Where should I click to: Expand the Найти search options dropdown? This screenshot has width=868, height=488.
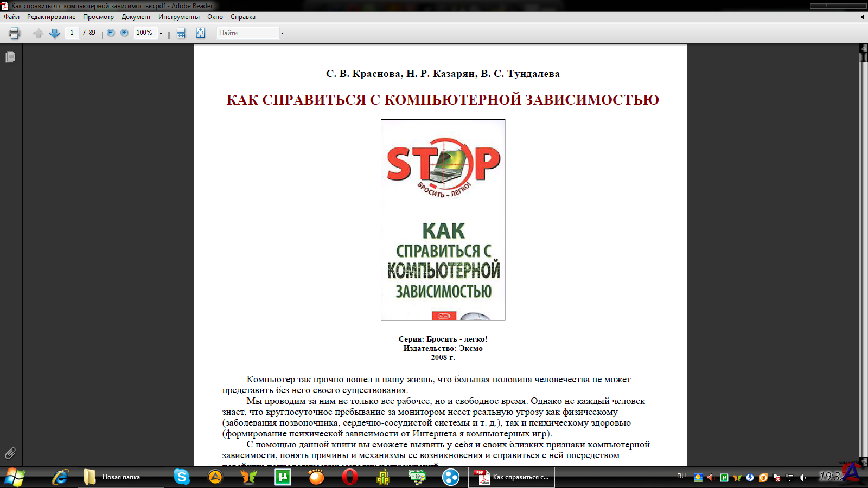(282, 34)
